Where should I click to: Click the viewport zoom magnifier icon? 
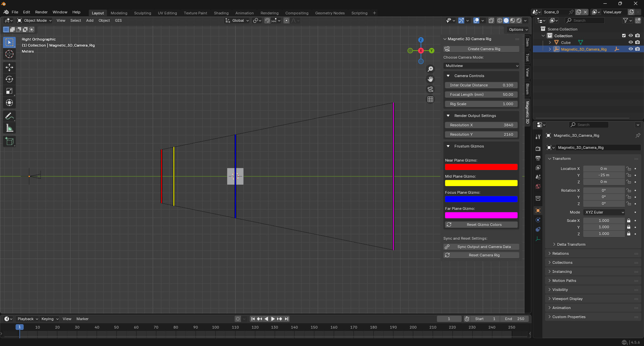[430, 69]
